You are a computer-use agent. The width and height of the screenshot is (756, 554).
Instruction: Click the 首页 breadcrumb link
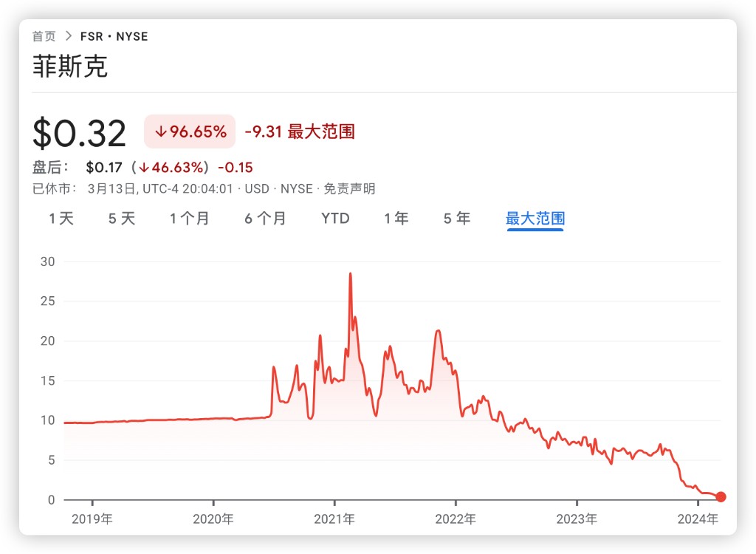[44, 36]
